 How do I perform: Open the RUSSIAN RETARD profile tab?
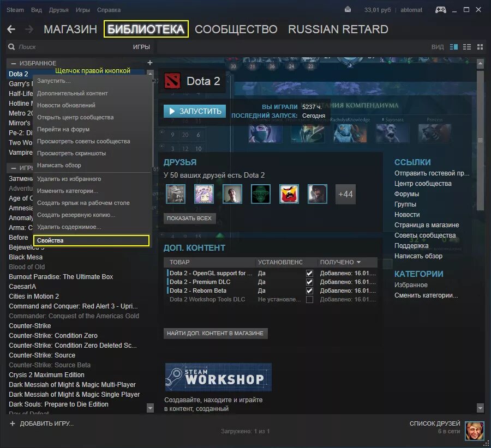point(338,29)
